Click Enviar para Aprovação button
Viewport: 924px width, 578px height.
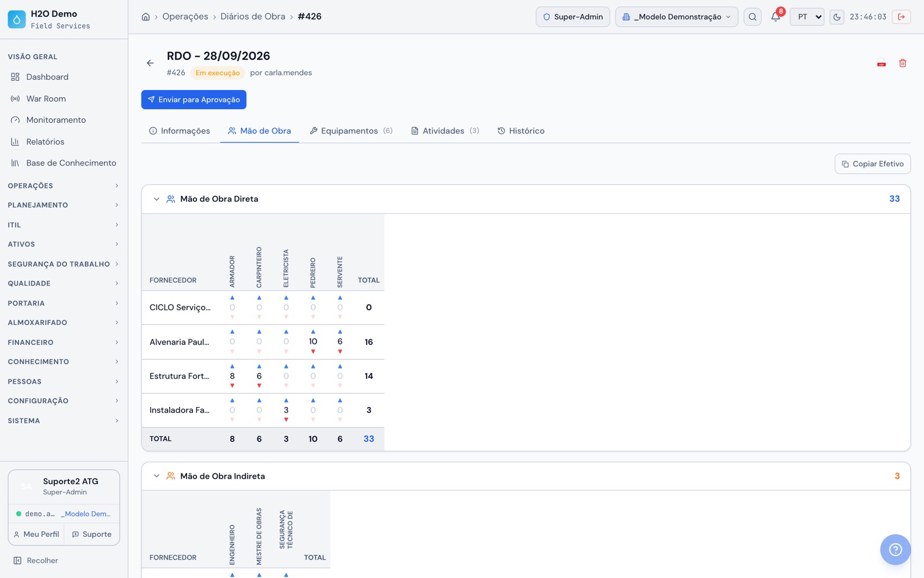click(x=193, y=99)
